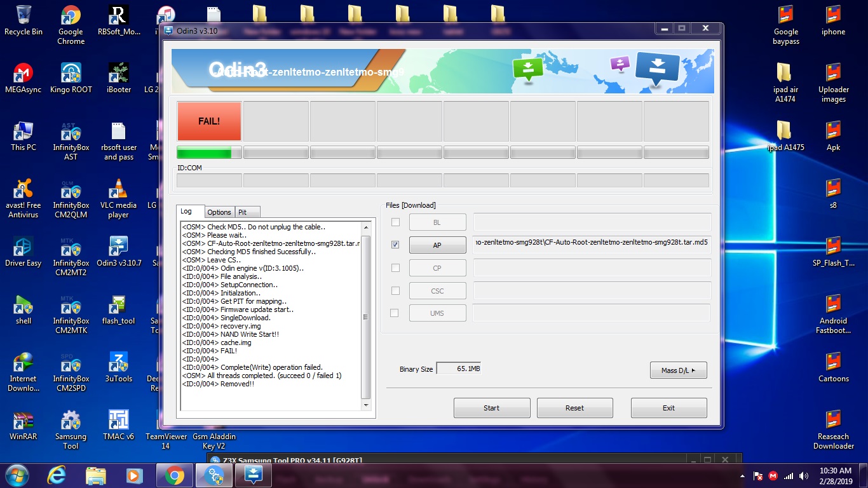The image size is (868, 488).
Task: Select the Reaseach Downloader desktop item
Action: point(834,430)
